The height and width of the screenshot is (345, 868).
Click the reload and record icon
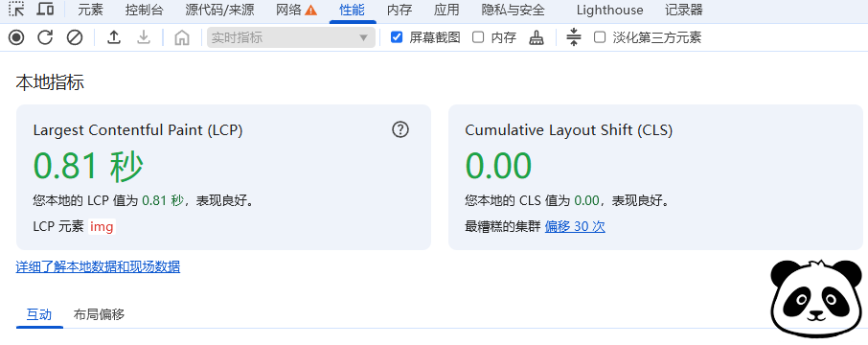(x=45, y=37)
